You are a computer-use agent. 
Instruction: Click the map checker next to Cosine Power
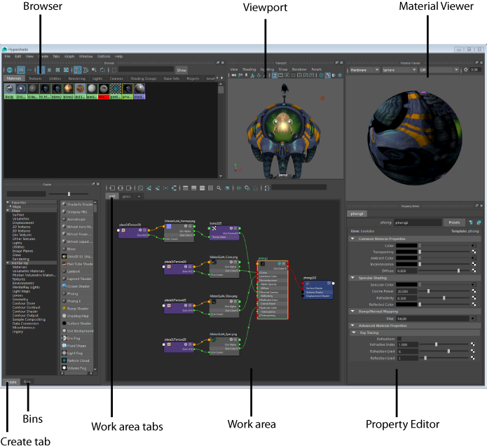474,291
